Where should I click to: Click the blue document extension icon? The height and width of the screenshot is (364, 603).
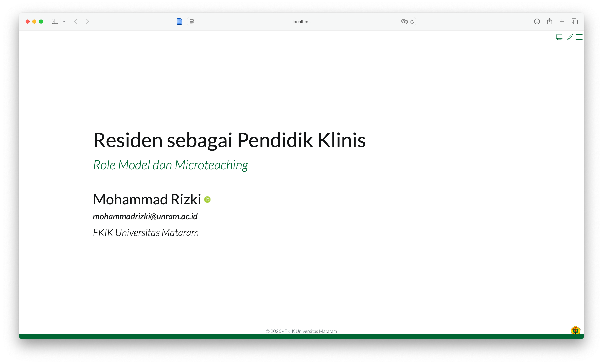(179, 22)
